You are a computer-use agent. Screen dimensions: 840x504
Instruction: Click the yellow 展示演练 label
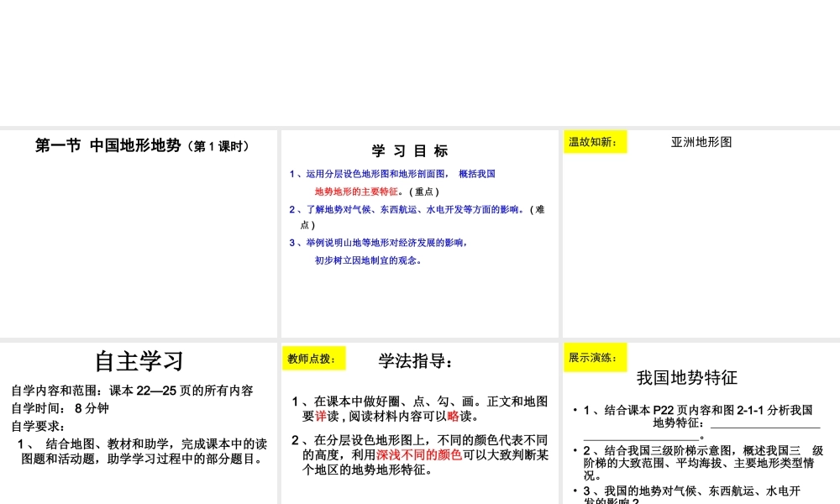click(595, 357)
